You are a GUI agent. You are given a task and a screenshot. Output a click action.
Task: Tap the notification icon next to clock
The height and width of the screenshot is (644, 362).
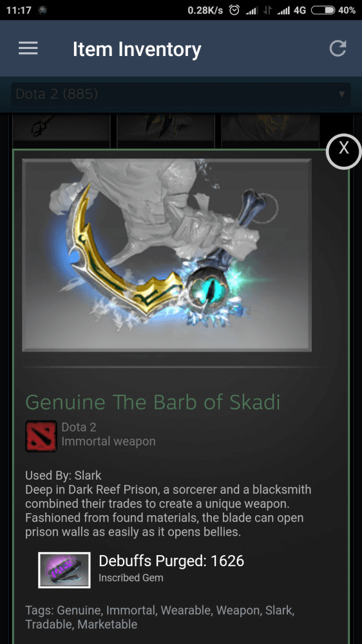(42, 10)
